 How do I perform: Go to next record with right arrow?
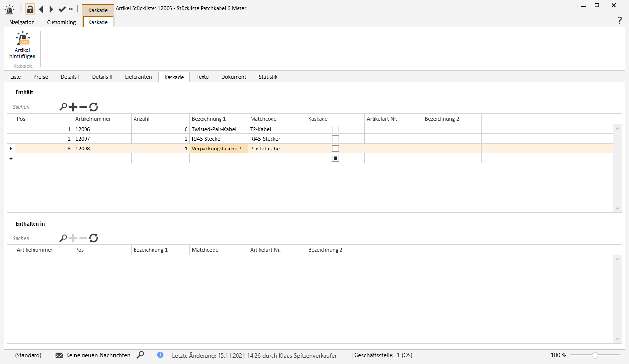click(51, 9)
